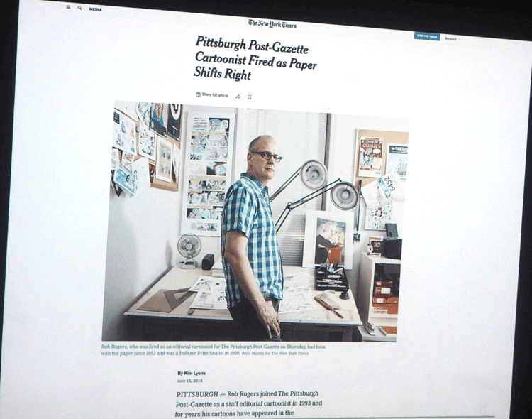Bookmark this article with the save icon
Screen dimensions: 532x419
coord(250,97)
